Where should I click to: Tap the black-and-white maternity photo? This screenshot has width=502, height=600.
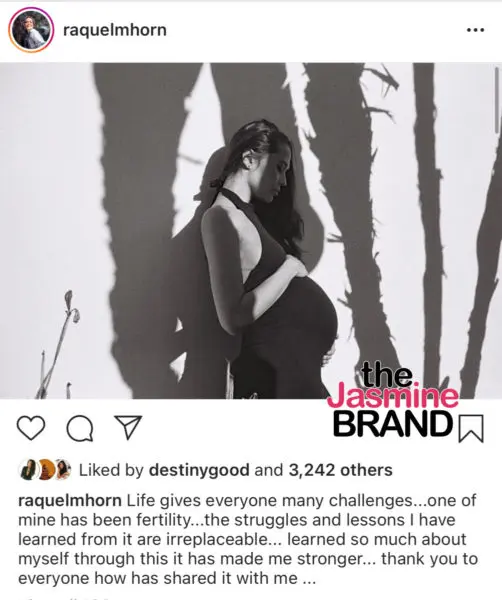point(251,231)
